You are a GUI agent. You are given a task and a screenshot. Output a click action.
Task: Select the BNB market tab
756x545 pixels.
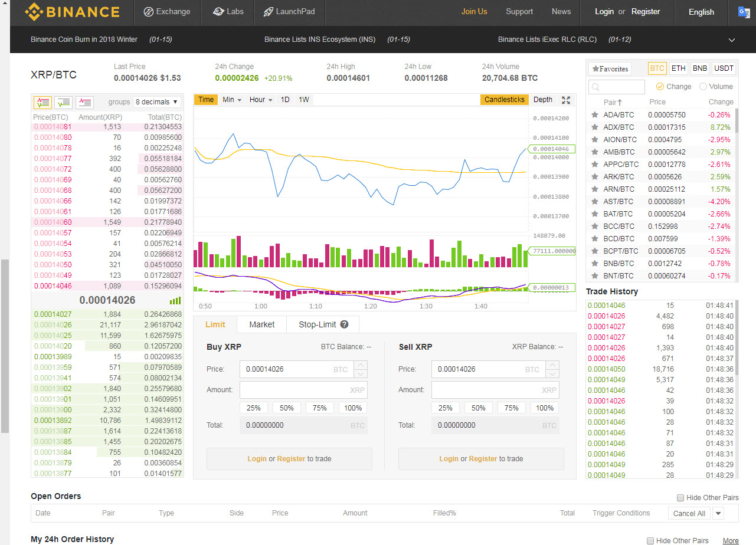(x=700, y=68)
